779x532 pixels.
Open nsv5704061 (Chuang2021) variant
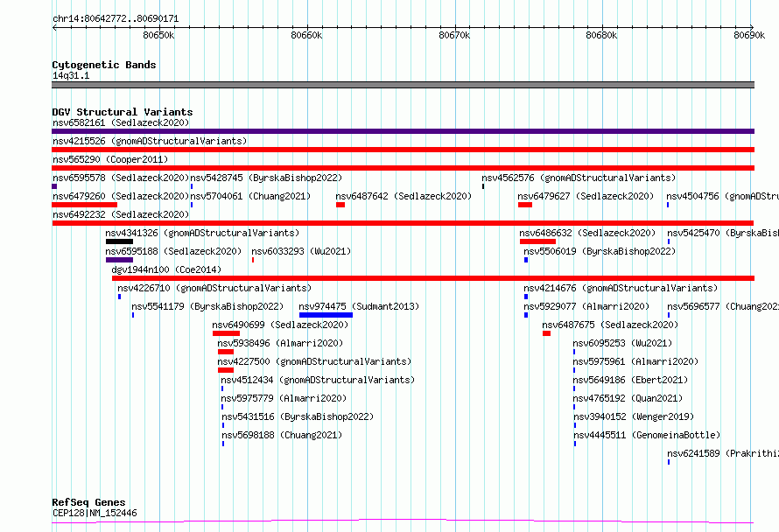(x=250, y=196)
